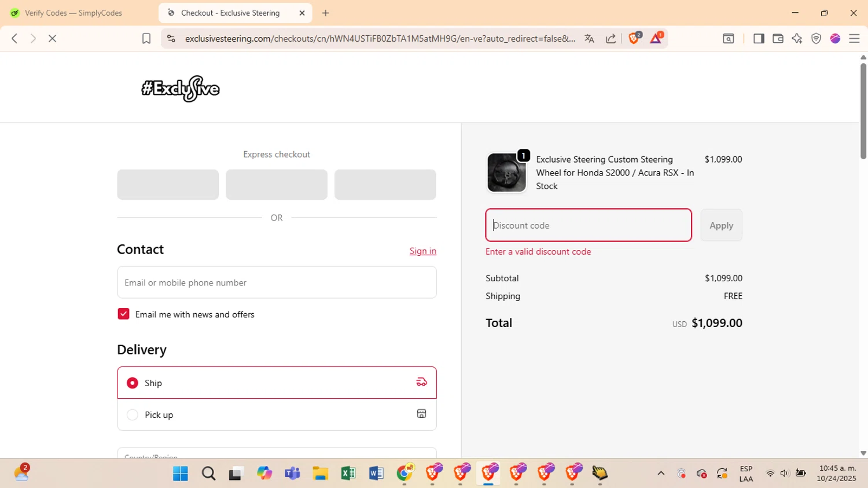
Task: Open the Windows Start menu
Action: coord(181,474)
